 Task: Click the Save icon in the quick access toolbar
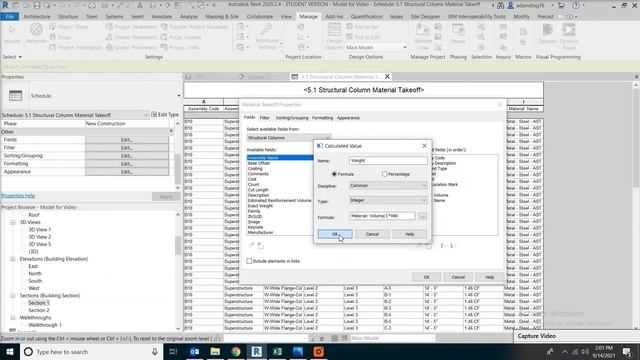[x=37, y=6]
